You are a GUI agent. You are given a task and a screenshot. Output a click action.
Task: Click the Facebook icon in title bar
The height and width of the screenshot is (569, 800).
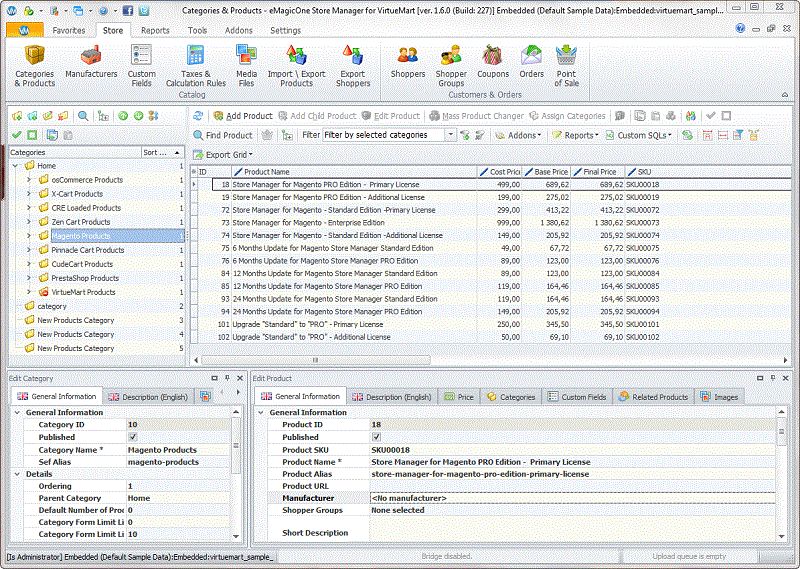coord(128,10)
